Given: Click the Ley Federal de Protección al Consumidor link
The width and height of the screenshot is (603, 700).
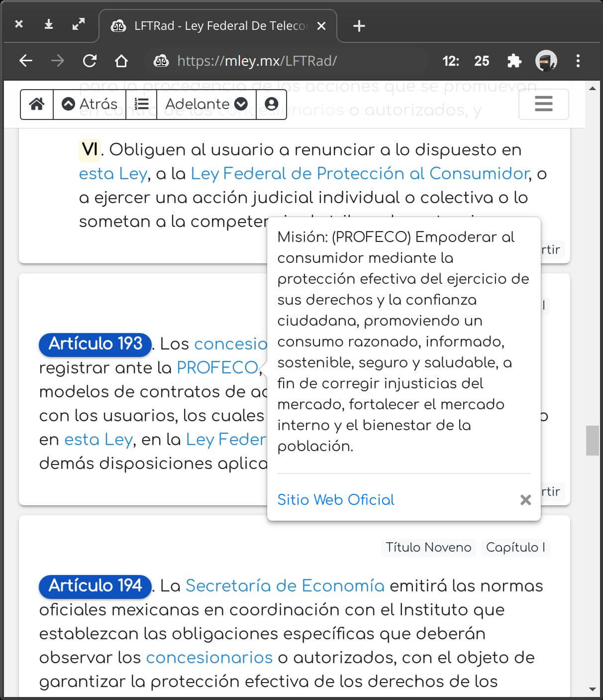Looking at the screenshot, I should click(359, 173).
